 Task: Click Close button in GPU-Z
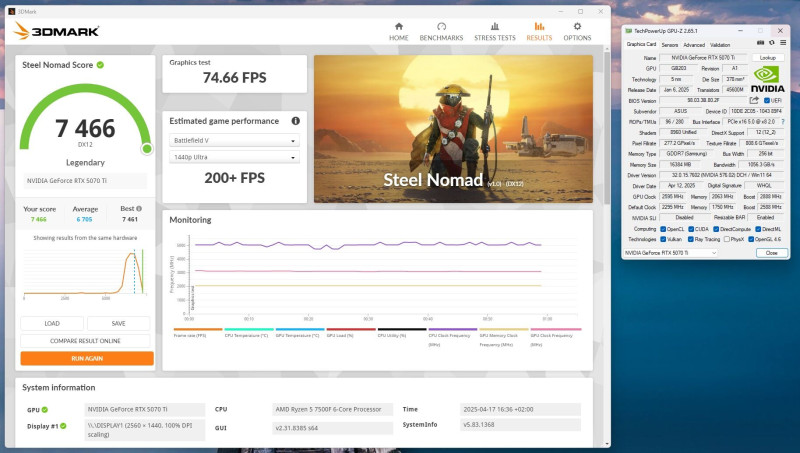coord(771,253)
